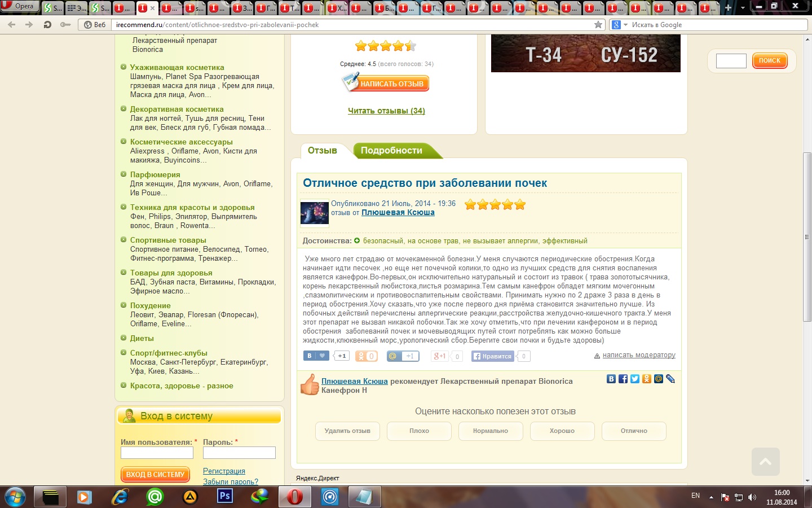Go forward using the browser forward arrow
812x508 pixels.
click(x=29, y=25)
